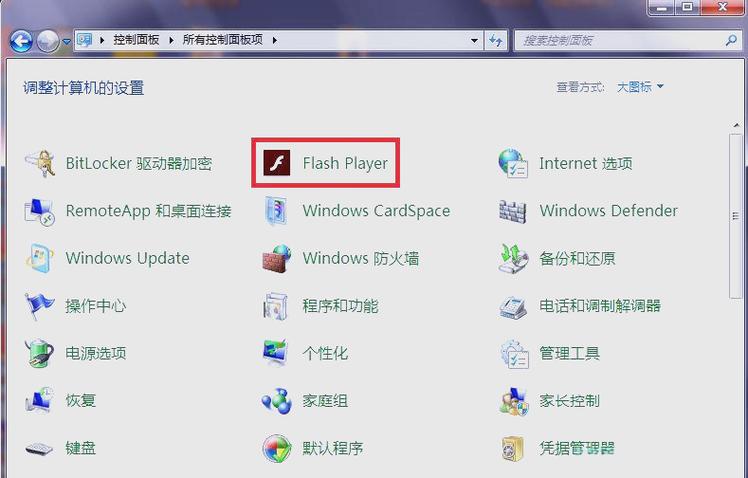Image resolution: width=748 pixels, height=478 pixels.
Task: Open the 电源选项 text link
Action: click(x=96, y=353)
